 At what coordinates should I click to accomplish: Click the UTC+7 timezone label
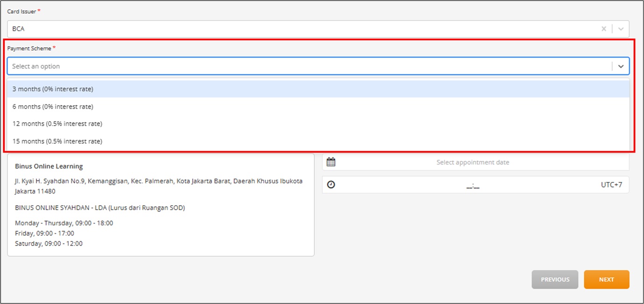coord(611,185)
